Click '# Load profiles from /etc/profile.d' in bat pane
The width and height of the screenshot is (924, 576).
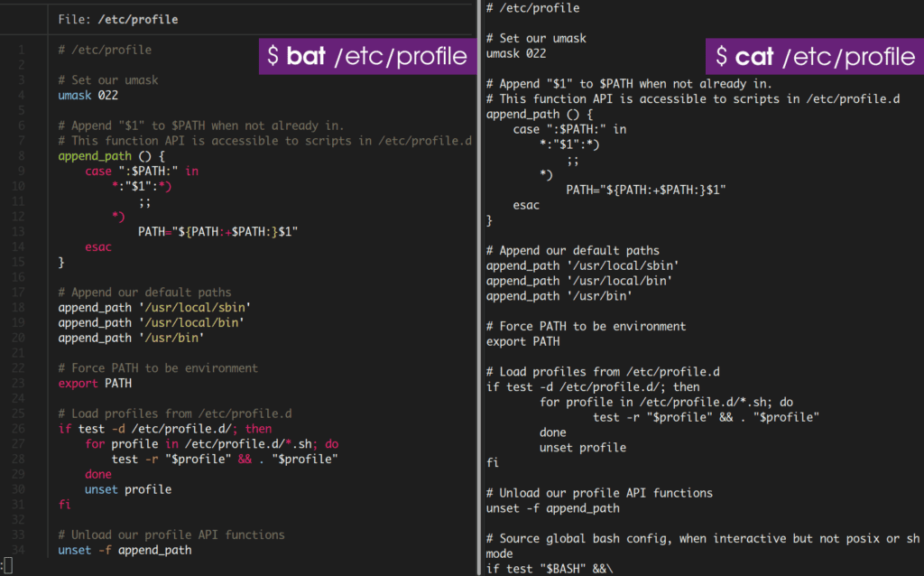click(175, 413)
